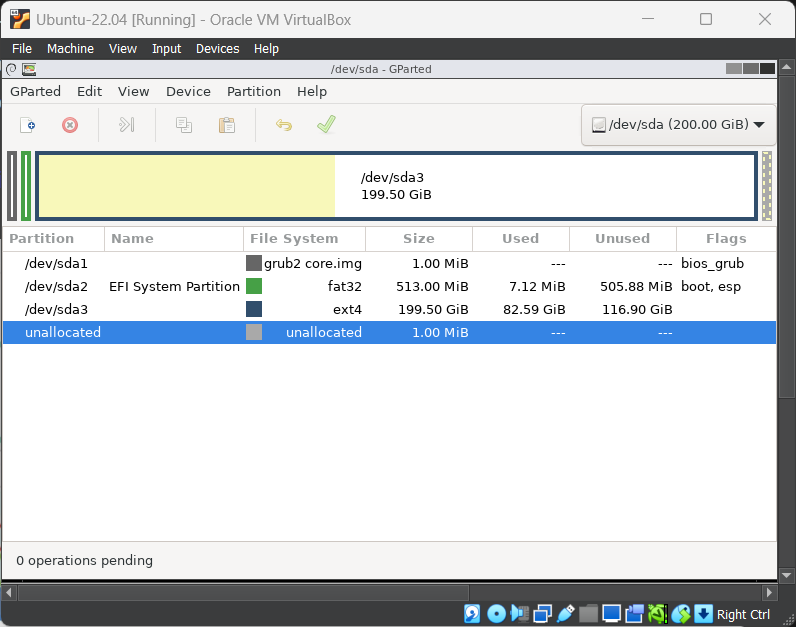Click the GParted app icon in title bar
The width and height of the screenshot is (796, 627).
29,69
